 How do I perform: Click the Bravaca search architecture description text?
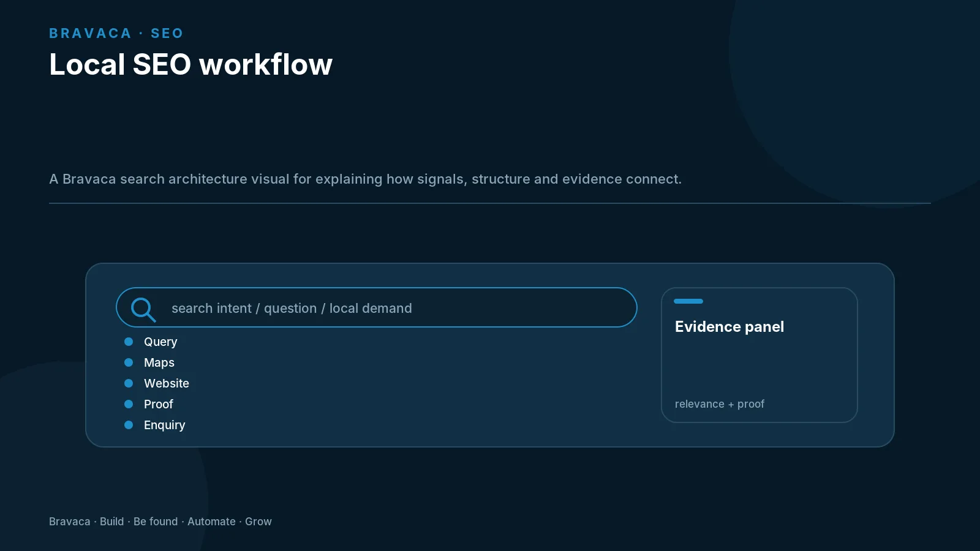click(365, 179)
